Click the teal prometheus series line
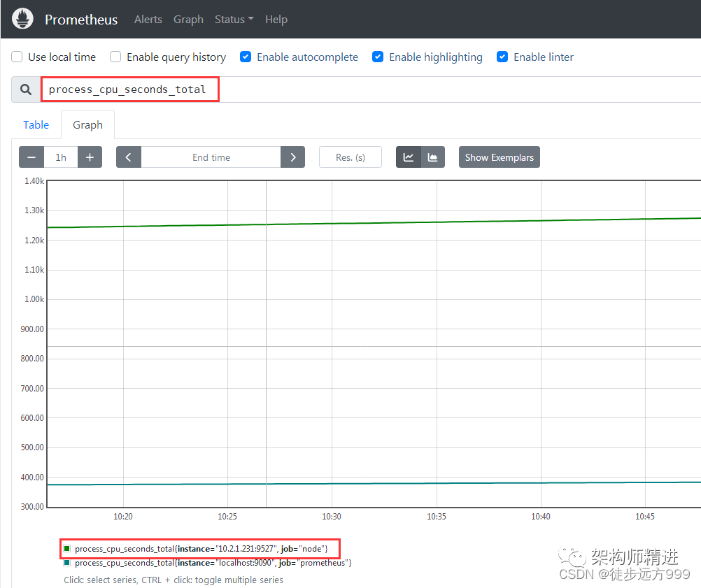 (374, 483)
